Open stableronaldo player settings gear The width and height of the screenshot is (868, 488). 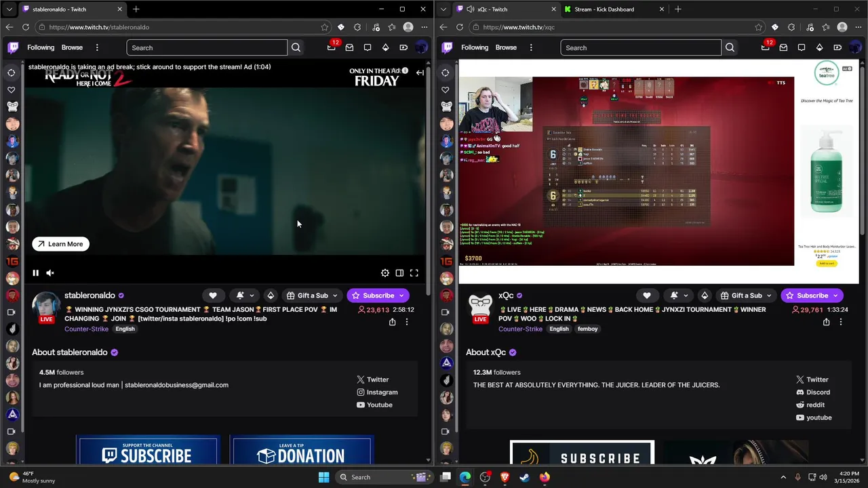coord(385,272)
